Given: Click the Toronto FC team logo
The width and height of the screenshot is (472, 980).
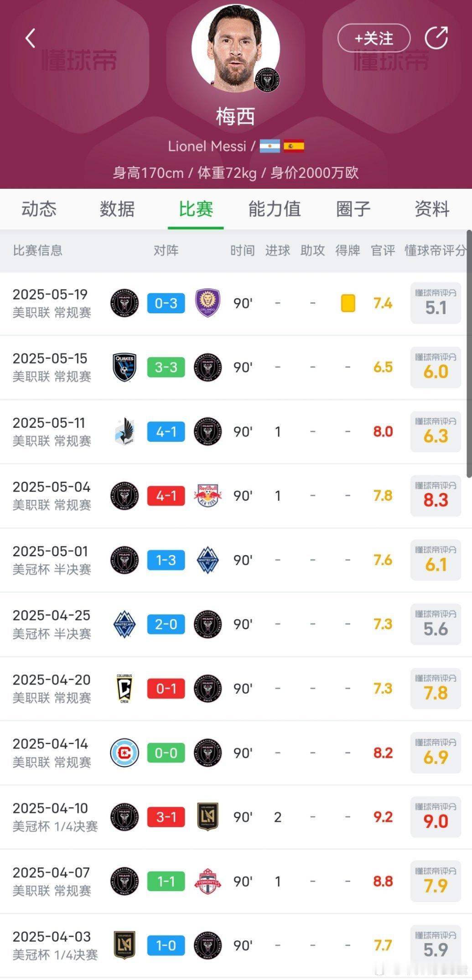Looking at the screenshot, I should pyautogui.click(x=207, y=881).
